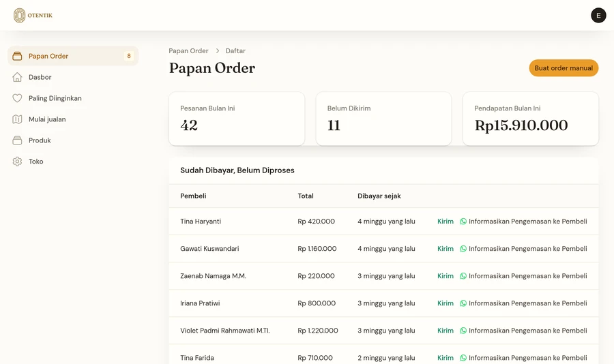This screenshot has width=614, height=364.
Task: Click the badge 8 on Papan Order
Action: [129, 56]
